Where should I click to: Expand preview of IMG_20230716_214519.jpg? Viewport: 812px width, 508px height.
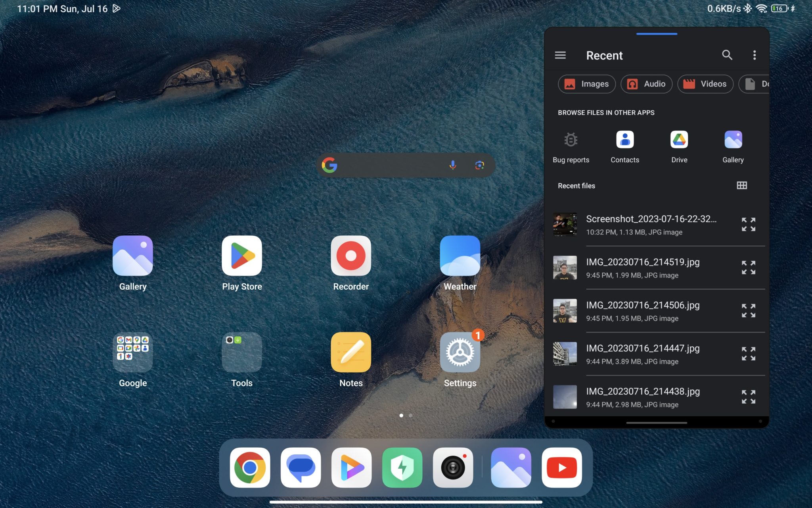click(748, 267)
